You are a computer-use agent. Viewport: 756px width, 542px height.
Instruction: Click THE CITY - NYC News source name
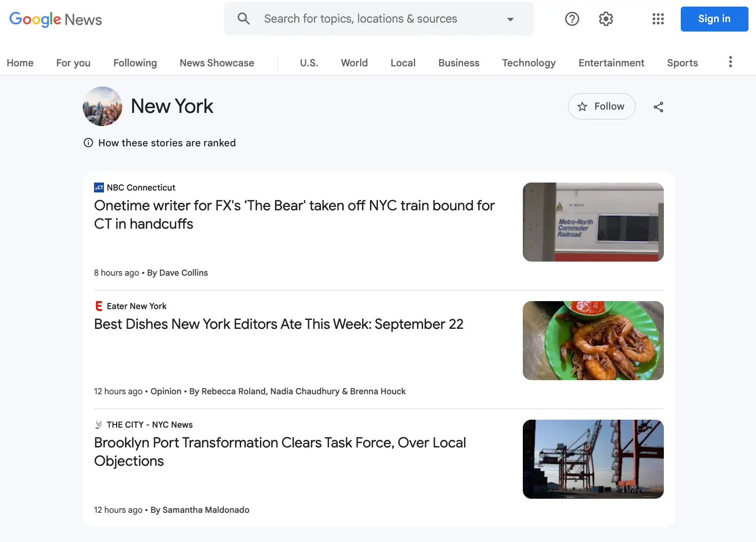point(150,424)
